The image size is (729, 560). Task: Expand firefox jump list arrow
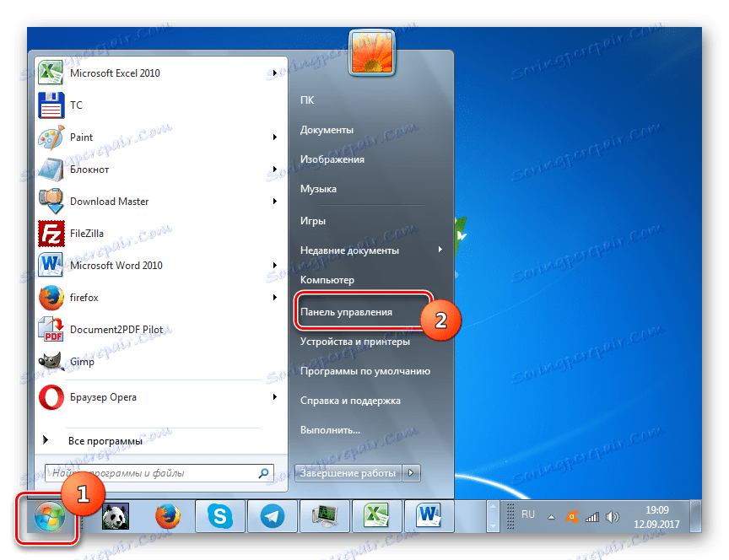click(x=275, y=298)
